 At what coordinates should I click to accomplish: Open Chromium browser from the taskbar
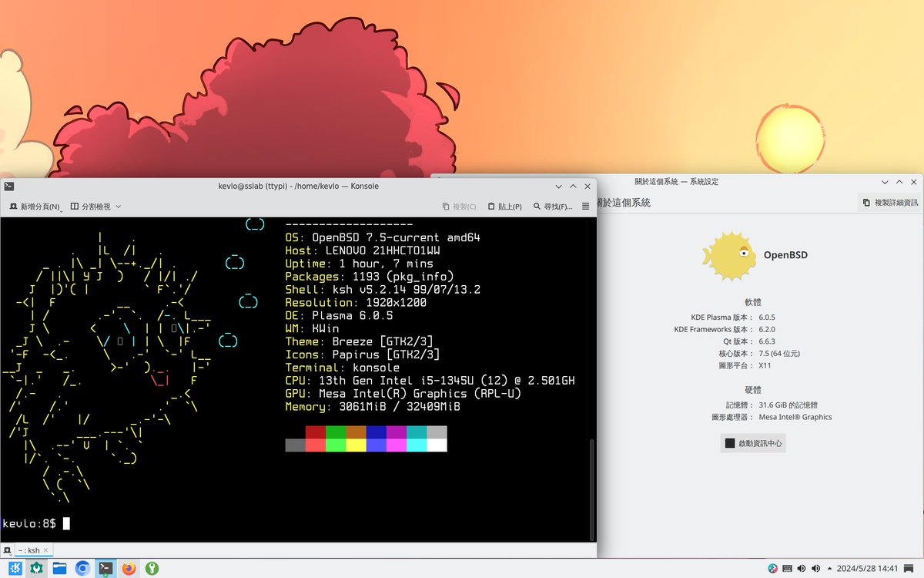[x=82, y=568]
